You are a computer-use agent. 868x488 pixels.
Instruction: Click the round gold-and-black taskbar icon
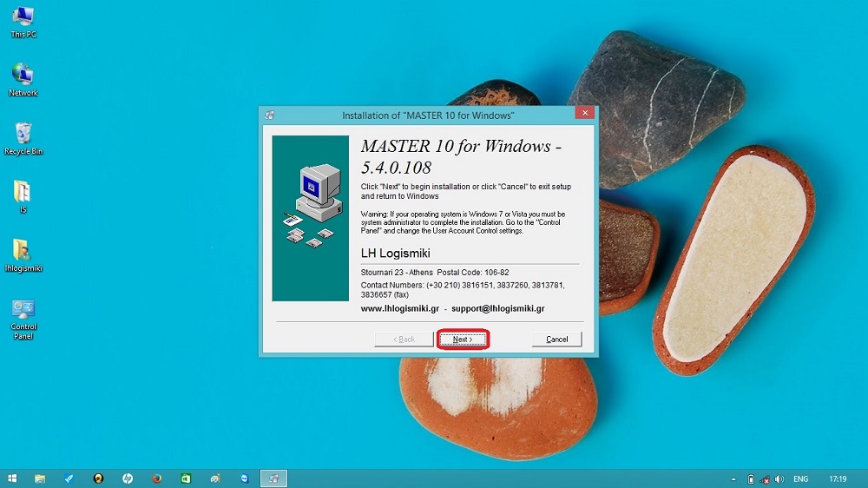pos(99,478)
